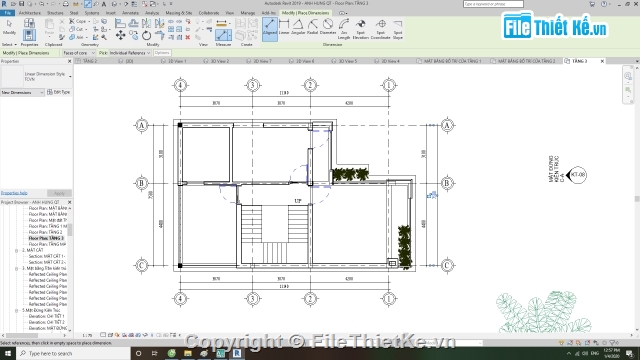
Task: Click the Text tool icon in quick access toolbar
Action: coord(104,4)
